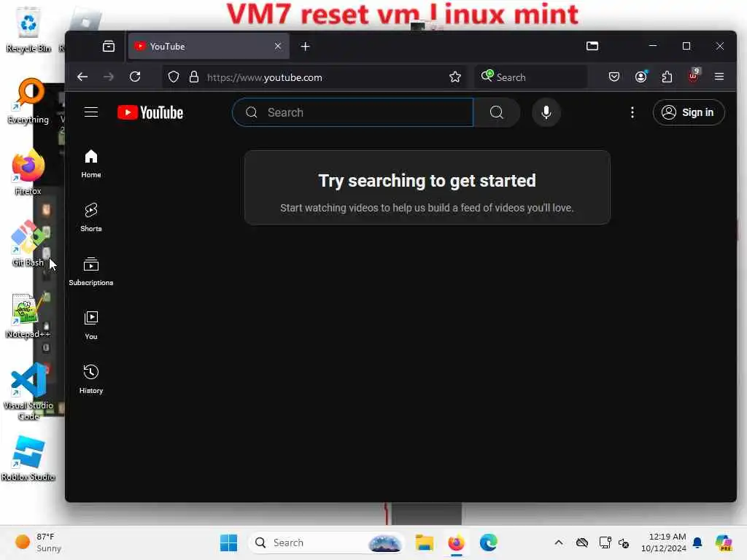The width and height of the screenshot is (747, 560).
Task: Click the Sign in button
Action: [x=689, y=112]
